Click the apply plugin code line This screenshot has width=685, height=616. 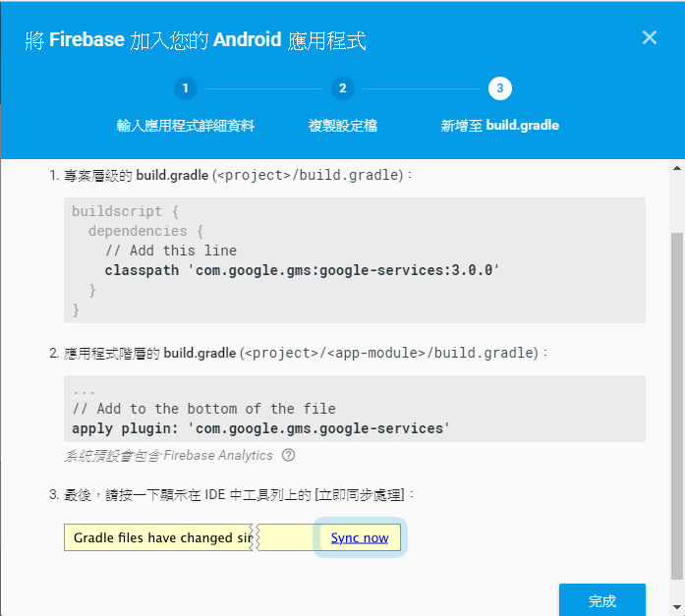260,428
